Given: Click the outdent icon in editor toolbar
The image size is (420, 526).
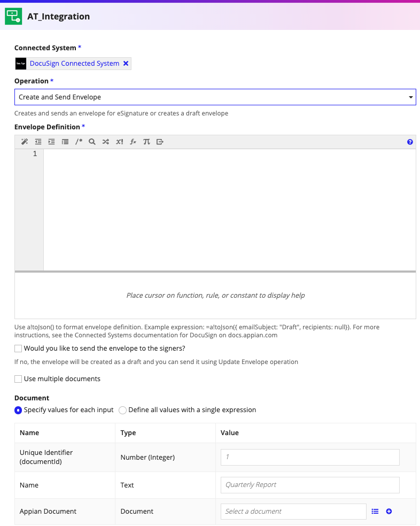Looking at the screenshot, I should [38, 142].
